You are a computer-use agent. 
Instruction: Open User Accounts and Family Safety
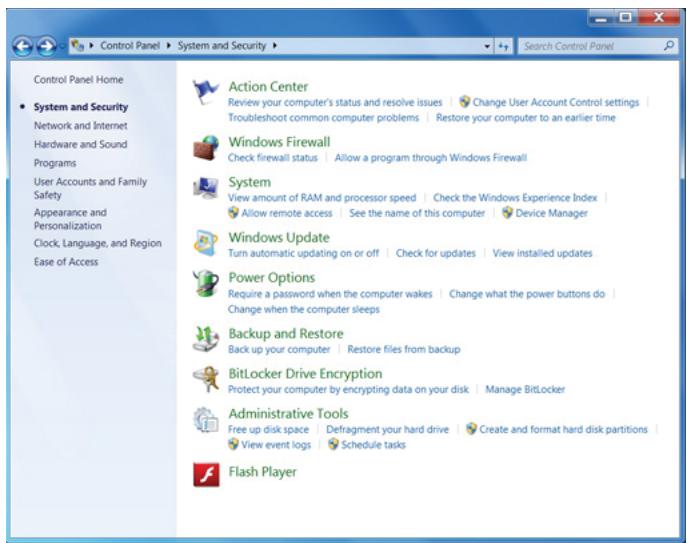(90, 188)
